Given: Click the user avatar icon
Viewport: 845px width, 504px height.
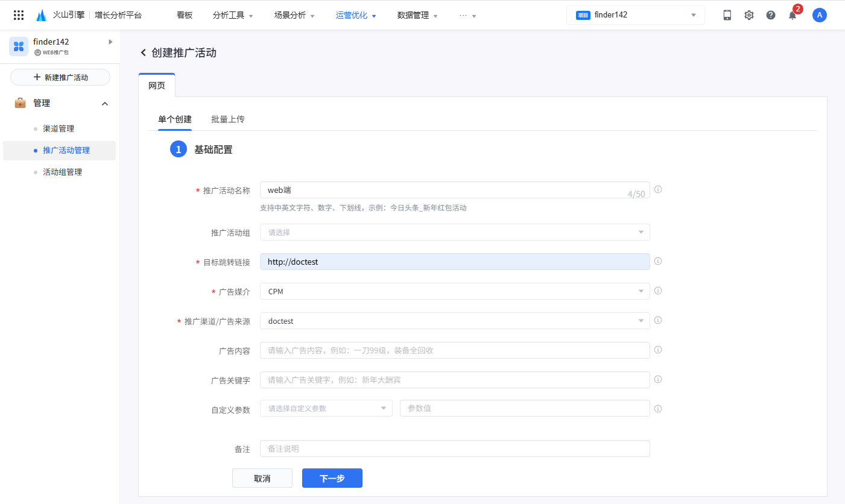Looking at the screenshot, I should tap(819, 15).
